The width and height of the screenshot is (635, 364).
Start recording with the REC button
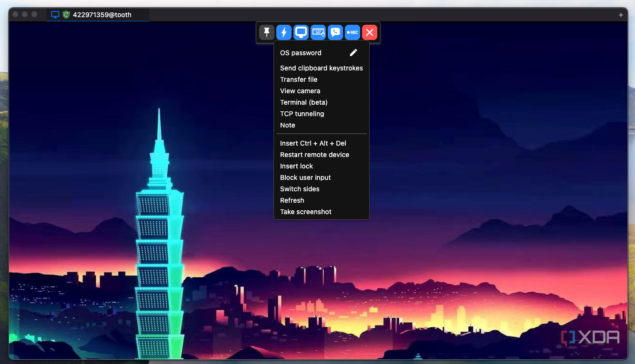tap(353, 32)
